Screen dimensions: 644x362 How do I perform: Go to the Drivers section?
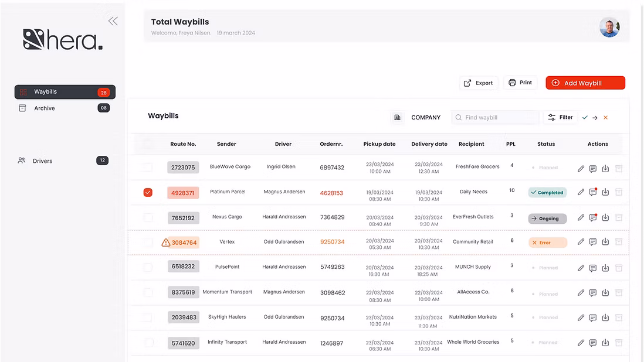42,160
